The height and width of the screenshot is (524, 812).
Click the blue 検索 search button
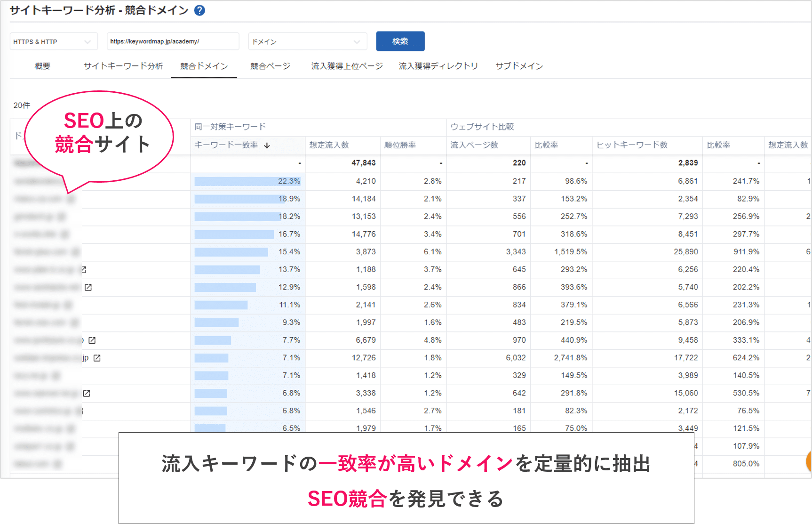pos(399,41)
